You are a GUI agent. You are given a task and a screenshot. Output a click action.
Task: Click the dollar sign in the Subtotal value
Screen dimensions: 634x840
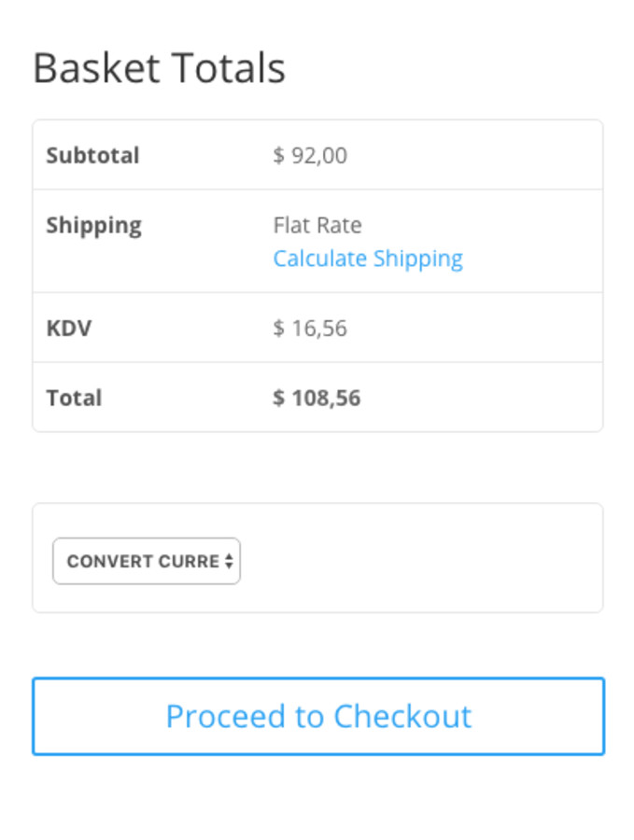(x=278, y=155)
